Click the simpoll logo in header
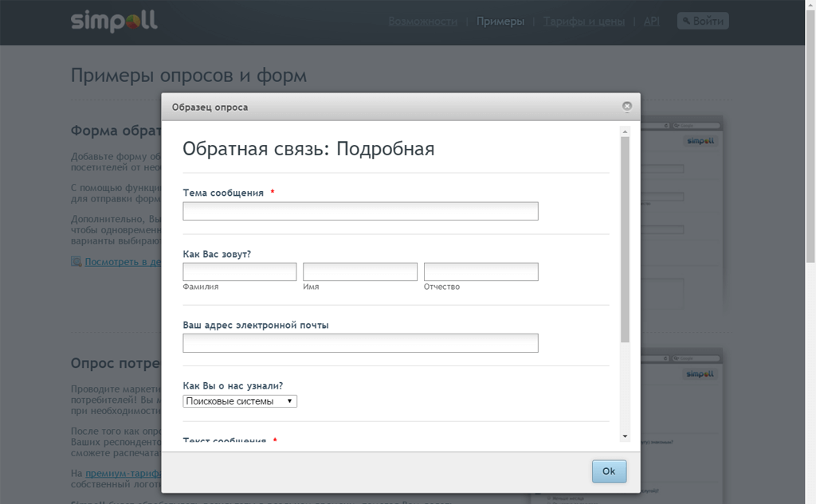Image resolution: width=816 pixels, height=504 pixels. (114, 21)
